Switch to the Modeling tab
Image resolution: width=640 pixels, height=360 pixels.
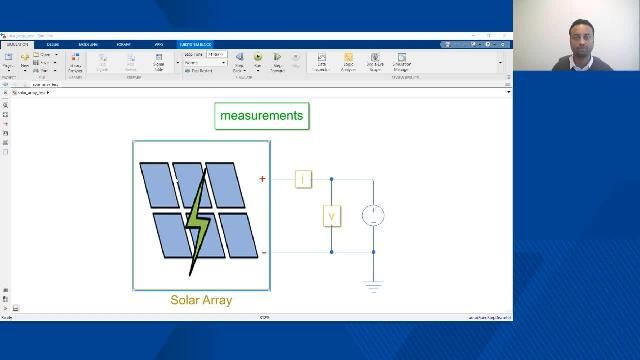pyautogui.click(x=88, y=44)
